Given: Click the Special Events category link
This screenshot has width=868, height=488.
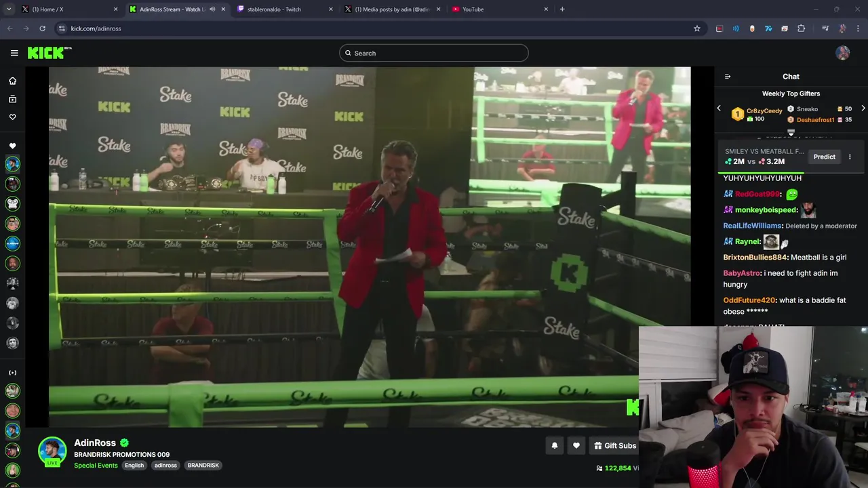Looking at the screenshot, I should coord(96,466).
